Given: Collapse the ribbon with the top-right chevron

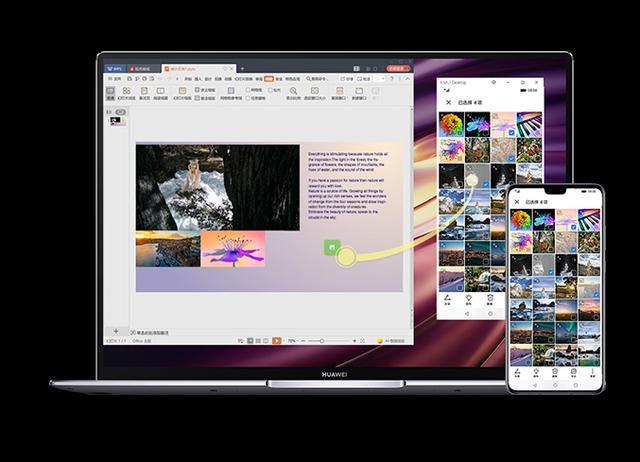Looking at the screenshot, I should (x=407, y=79).
